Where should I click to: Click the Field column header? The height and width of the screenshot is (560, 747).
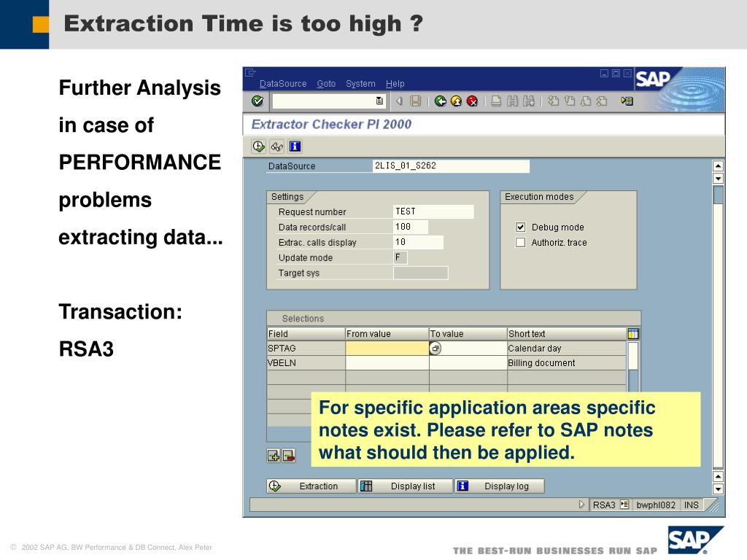click(306, 333)
